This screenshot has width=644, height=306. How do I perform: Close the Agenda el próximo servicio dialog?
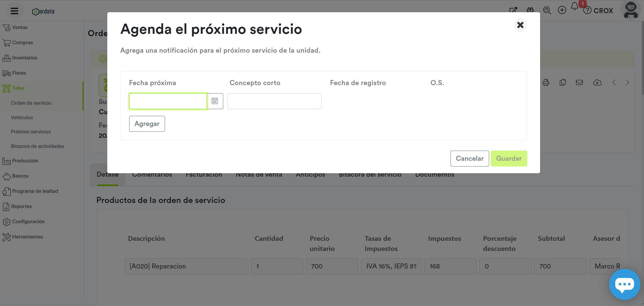pos(520,25)
